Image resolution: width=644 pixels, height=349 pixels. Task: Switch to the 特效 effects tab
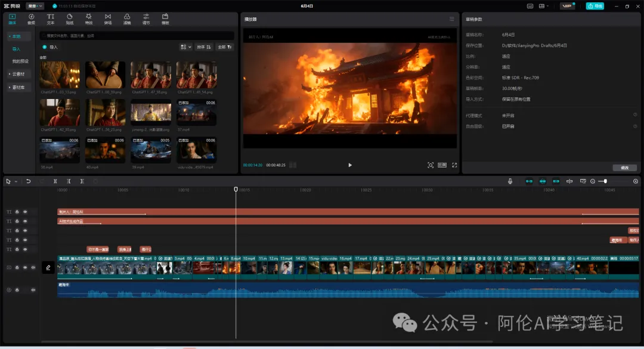(x=89, y=19)
